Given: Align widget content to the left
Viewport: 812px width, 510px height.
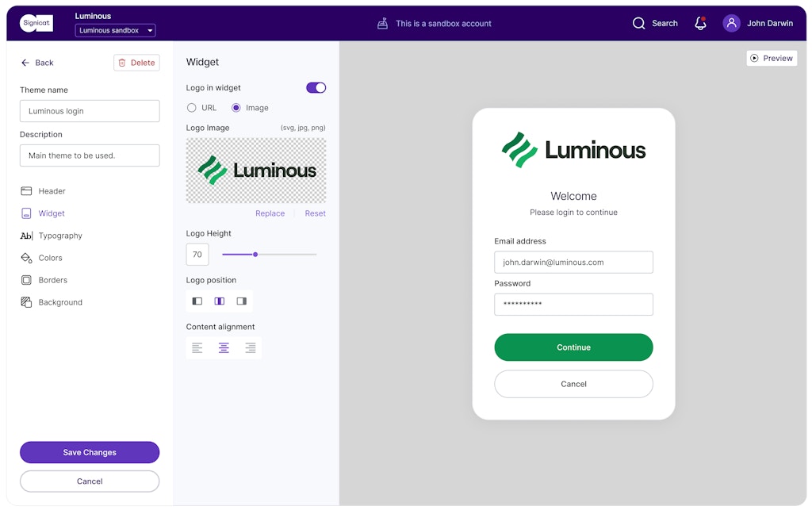Looking at the screenshot, I should tap(197, 348).
